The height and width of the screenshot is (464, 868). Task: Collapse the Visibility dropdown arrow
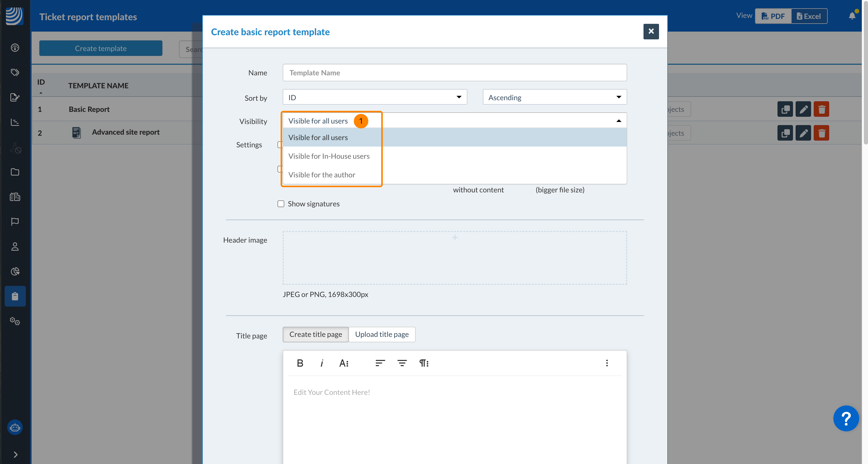619,121
